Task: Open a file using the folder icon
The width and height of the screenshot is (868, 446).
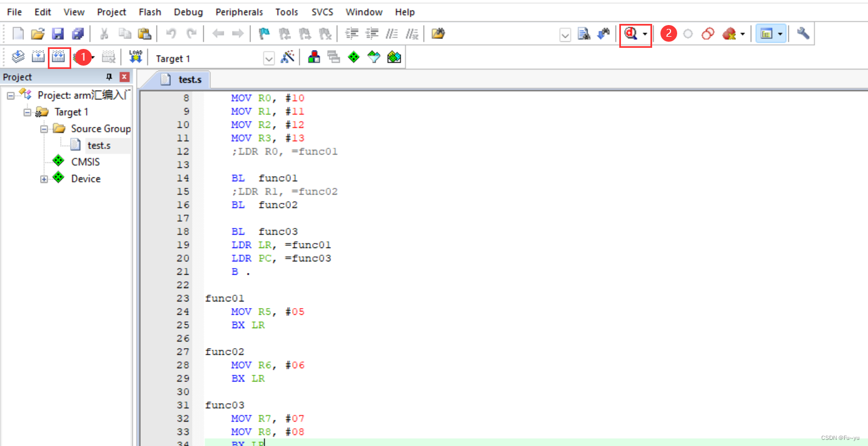Action: point(38,34)
